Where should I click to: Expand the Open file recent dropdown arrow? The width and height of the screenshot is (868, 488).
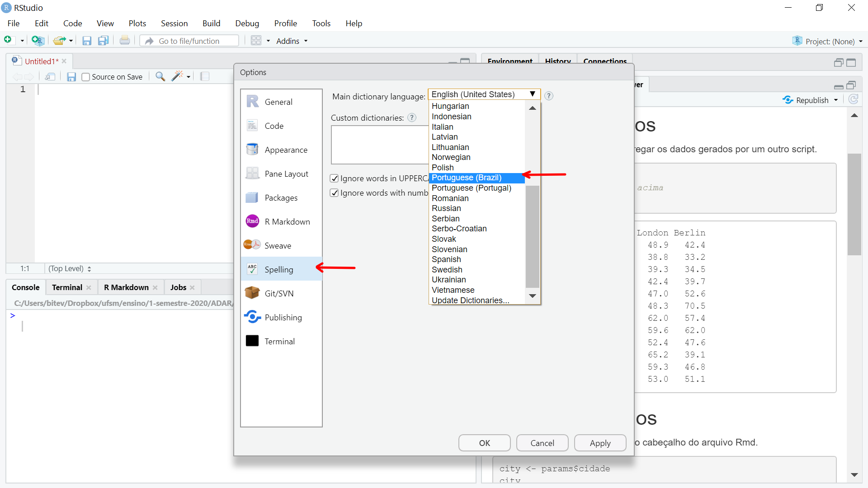point(71,41)
